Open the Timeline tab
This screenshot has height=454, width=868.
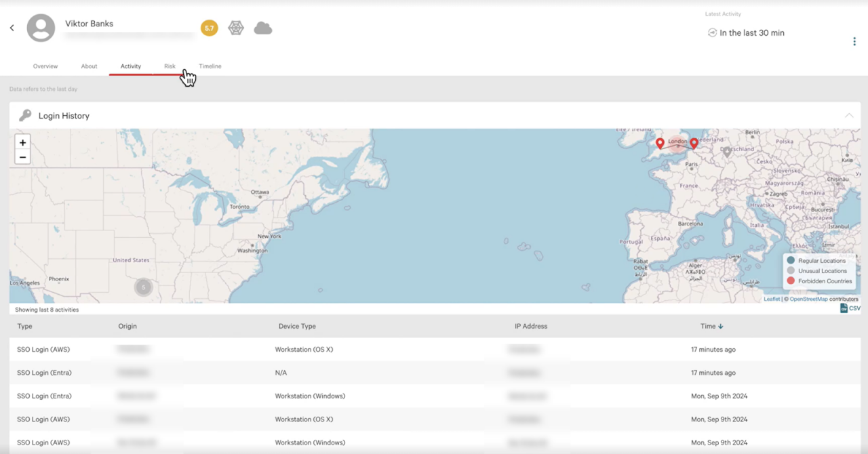tap(210, 66)
